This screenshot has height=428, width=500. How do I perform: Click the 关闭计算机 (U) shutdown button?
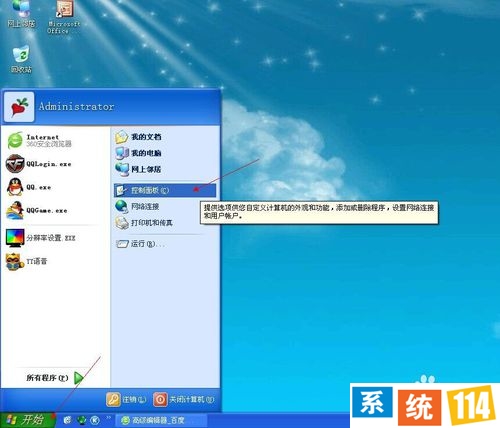pyautogui.click(x=184, y=399)
